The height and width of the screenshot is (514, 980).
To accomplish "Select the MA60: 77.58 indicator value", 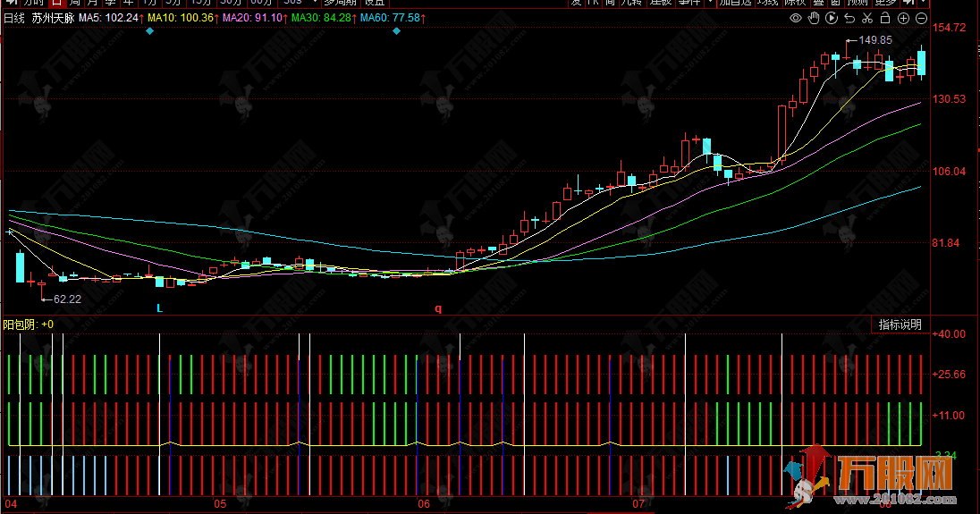I will pos(389,18).
